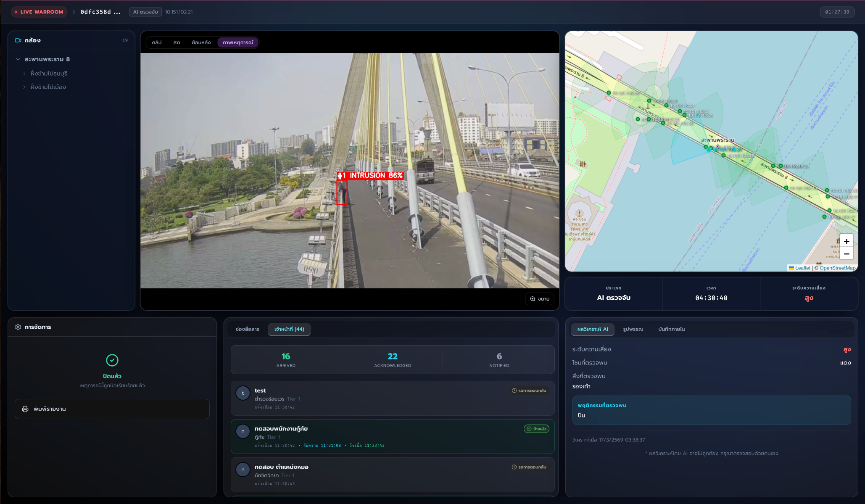Click the breadcrumb chevron after Live Warroom

coord(74,12)
